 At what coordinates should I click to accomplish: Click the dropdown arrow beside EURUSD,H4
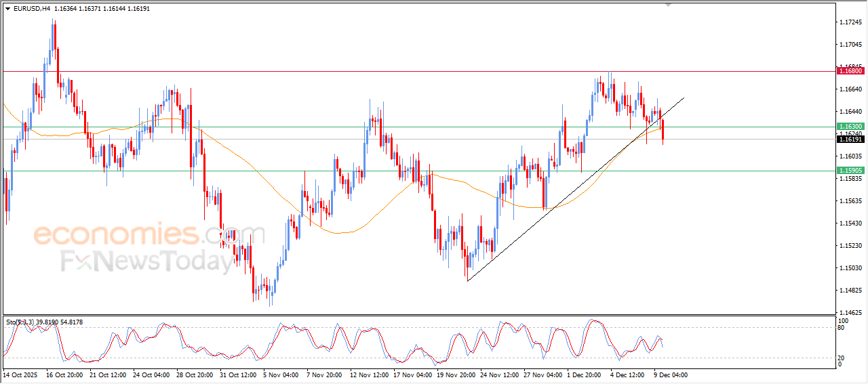click(x=7, y=9)
